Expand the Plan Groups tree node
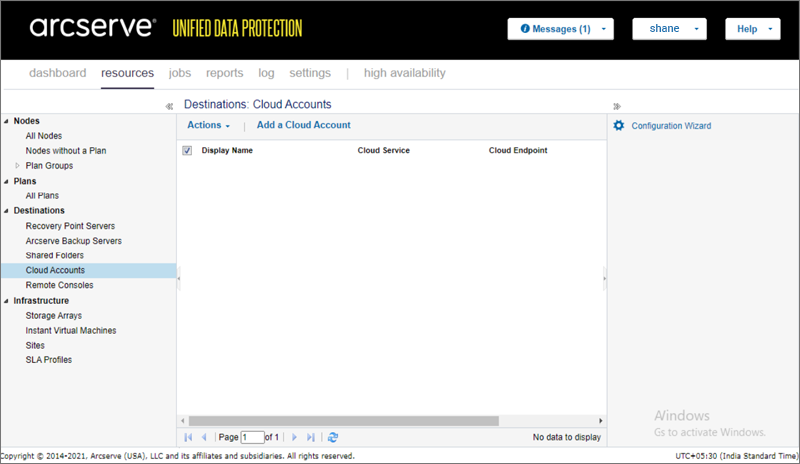Screen dimensions: 800x464 [17, 165]
